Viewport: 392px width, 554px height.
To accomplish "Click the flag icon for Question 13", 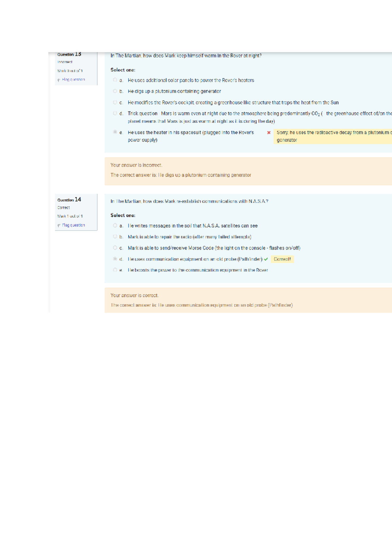I will tap(59, 80).
